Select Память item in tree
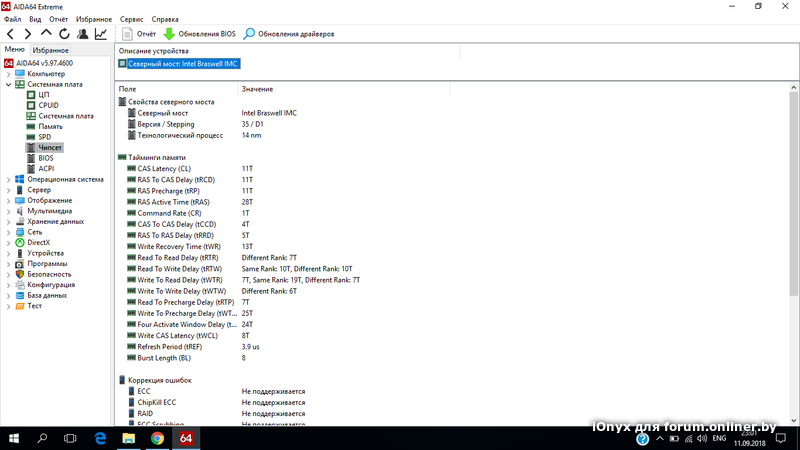Screen dimensions: 800x450 pos(51,127)
